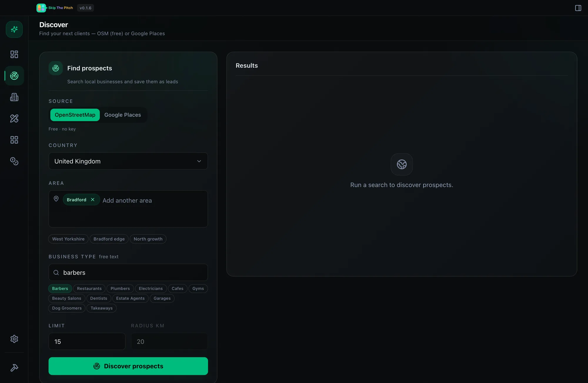Viewport: 588px width, 383px height.
Task: Select the Dentists chip
Action: tap(99, 298)
